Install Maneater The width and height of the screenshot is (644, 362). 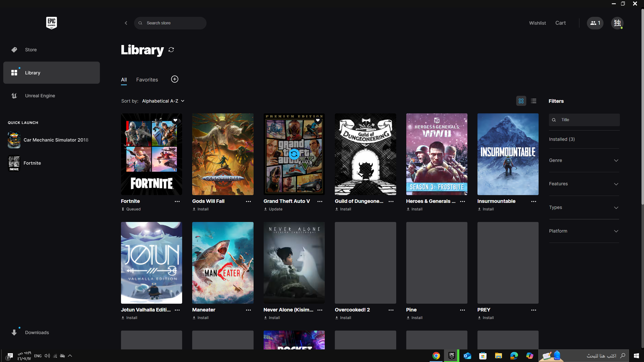click(x=200, y=318)
